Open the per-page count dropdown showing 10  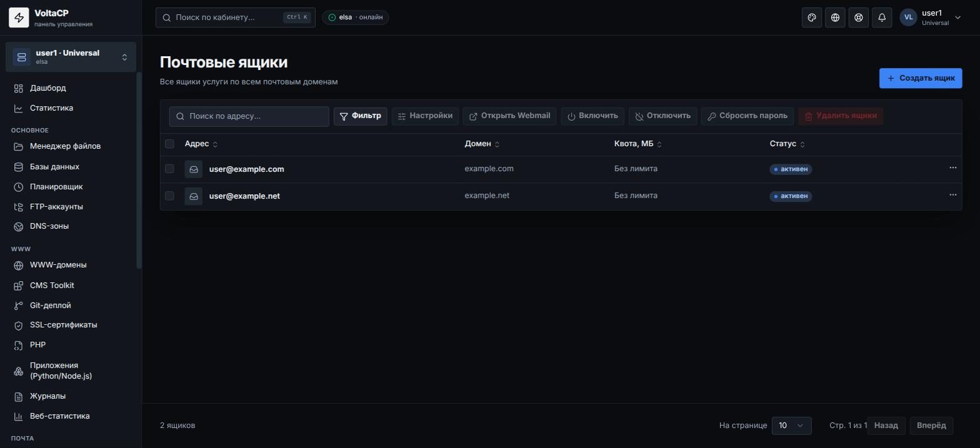(791, 426)
